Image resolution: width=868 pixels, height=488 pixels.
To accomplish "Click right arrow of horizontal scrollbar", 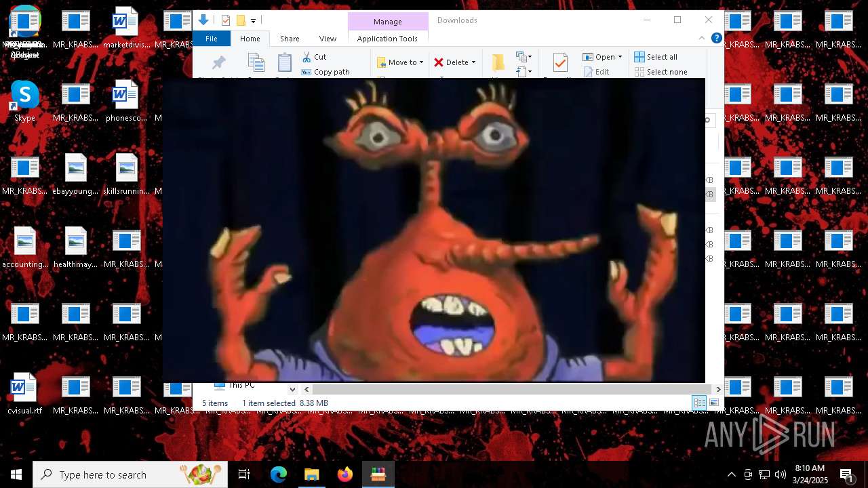I will 718,389.
